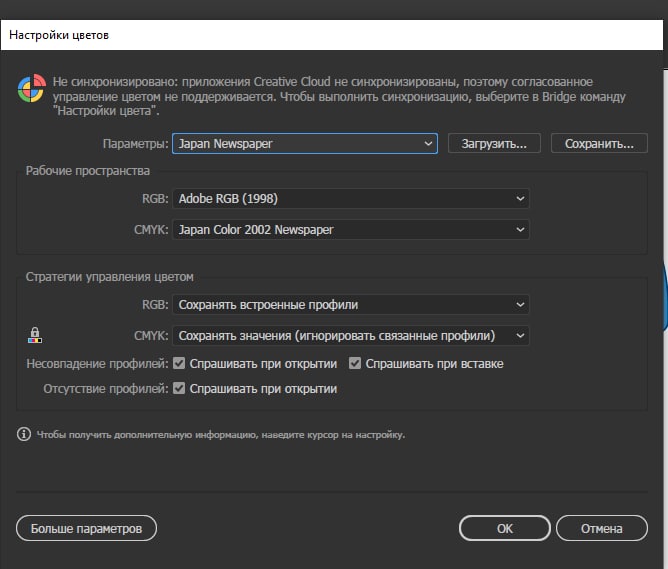Click the info icon beside the hint text
Screen dimensions: 668x569
pos(24,434)
